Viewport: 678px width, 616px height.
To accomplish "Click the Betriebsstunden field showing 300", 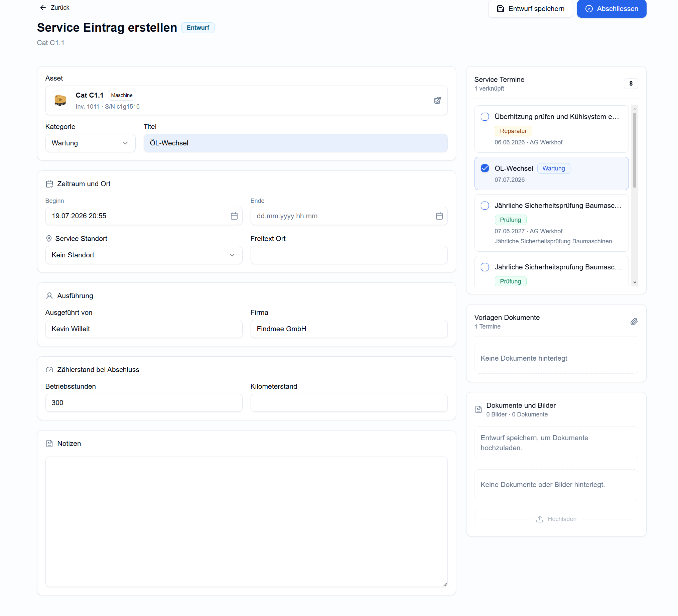I will (144, 403).
